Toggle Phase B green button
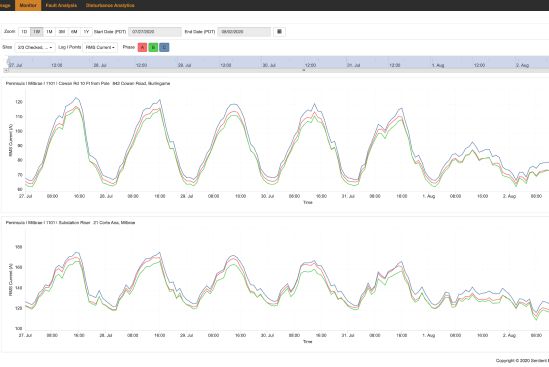 coord(153,47)
